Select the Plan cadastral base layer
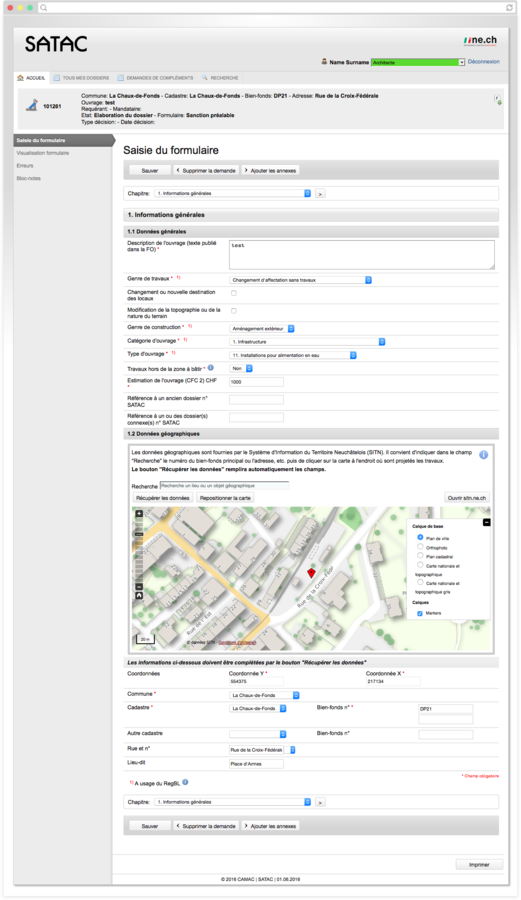This screenshot has height=900, width=521. [420, 556]
